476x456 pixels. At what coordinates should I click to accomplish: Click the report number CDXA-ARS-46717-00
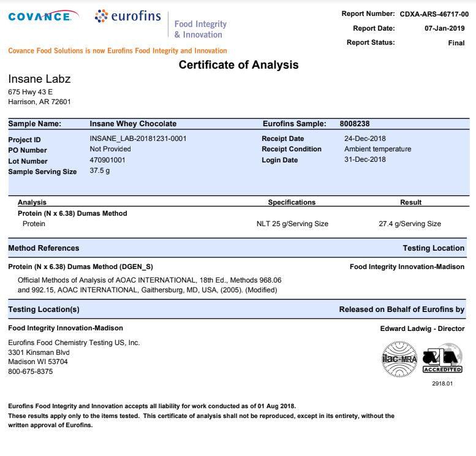(x=434, y=14)
